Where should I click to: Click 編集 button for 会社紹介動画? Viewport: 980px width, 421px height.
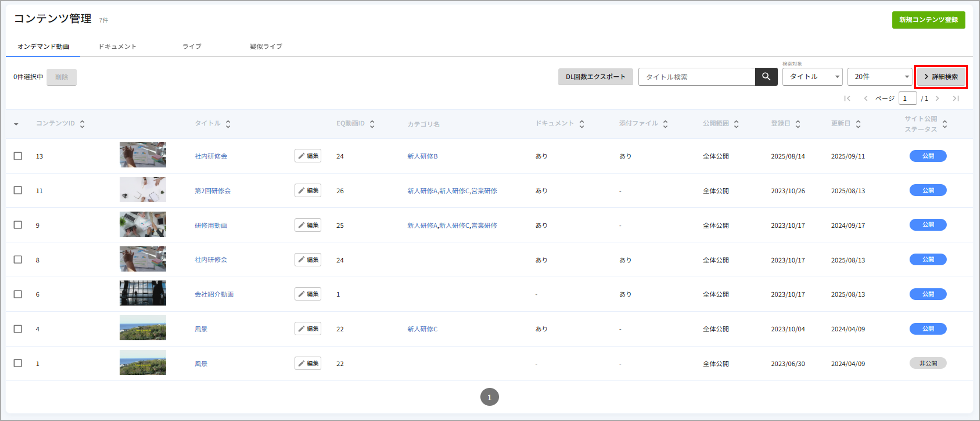click(308, 294)
